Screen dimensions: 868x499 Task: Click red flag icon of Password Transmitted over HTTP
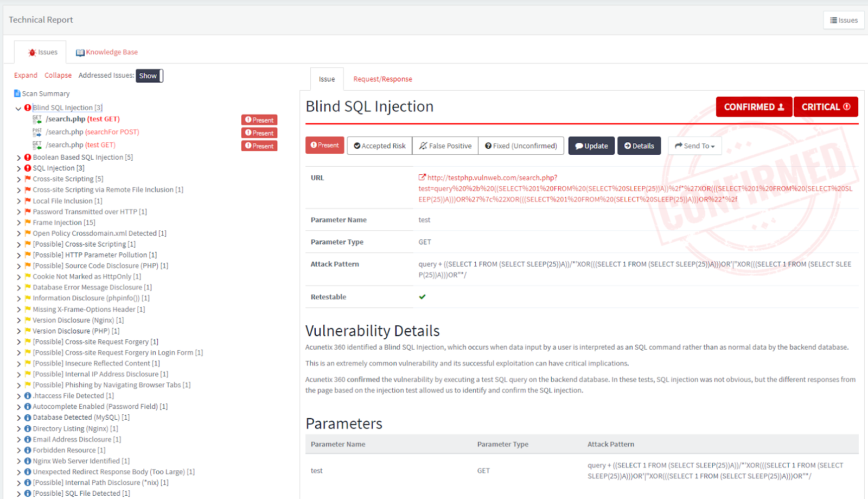(28, 211)
